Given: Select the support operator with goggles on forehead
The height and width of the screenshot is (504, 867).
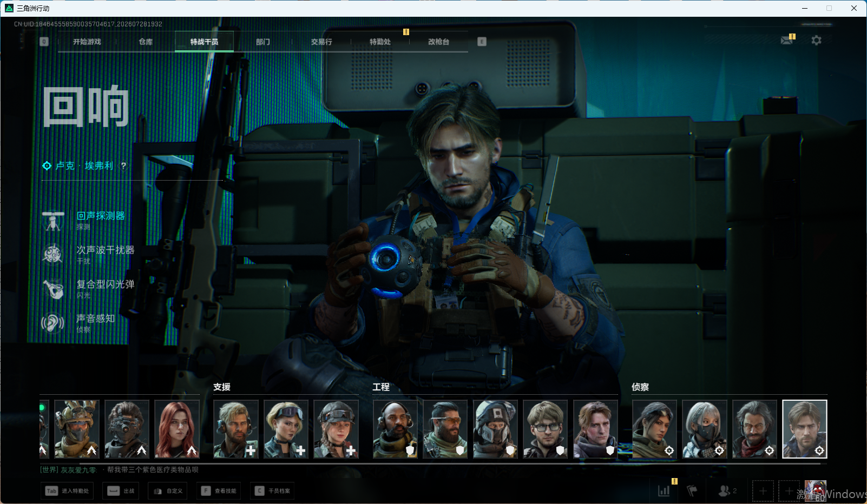Looking at the screenshot, I should point(286,429).
